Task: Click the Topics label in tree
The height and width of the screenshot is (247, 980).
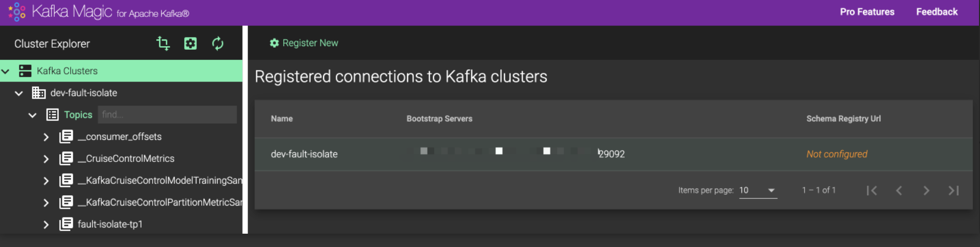Action: pyautogui.click(x=78, y=115)
